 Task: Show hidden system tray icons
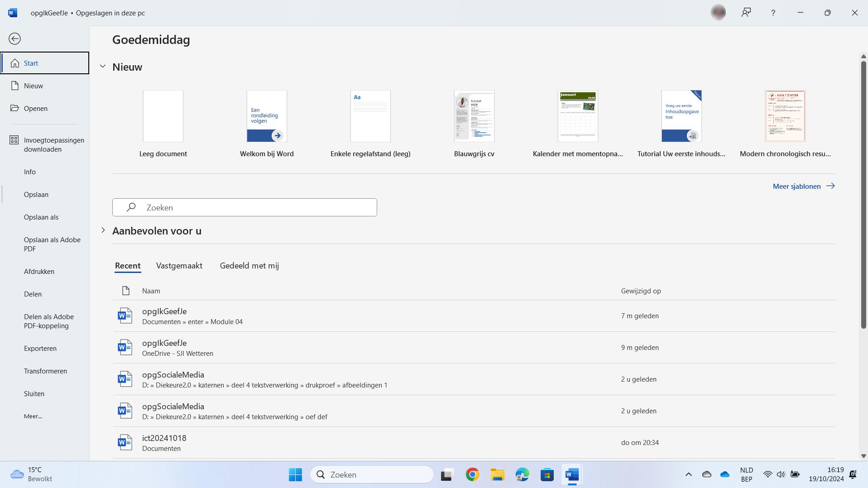(x=689, y=475)
